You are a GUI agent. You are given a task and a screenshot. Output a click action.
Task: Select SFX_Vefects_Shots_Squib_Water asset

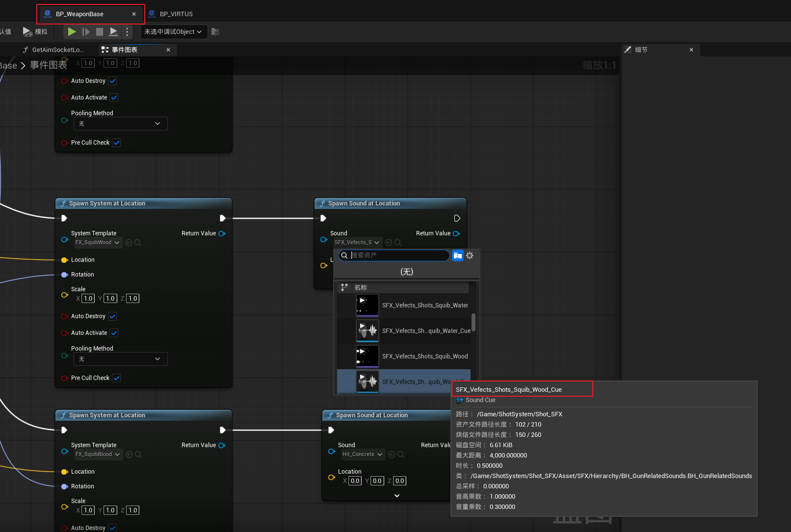[404, 305]
